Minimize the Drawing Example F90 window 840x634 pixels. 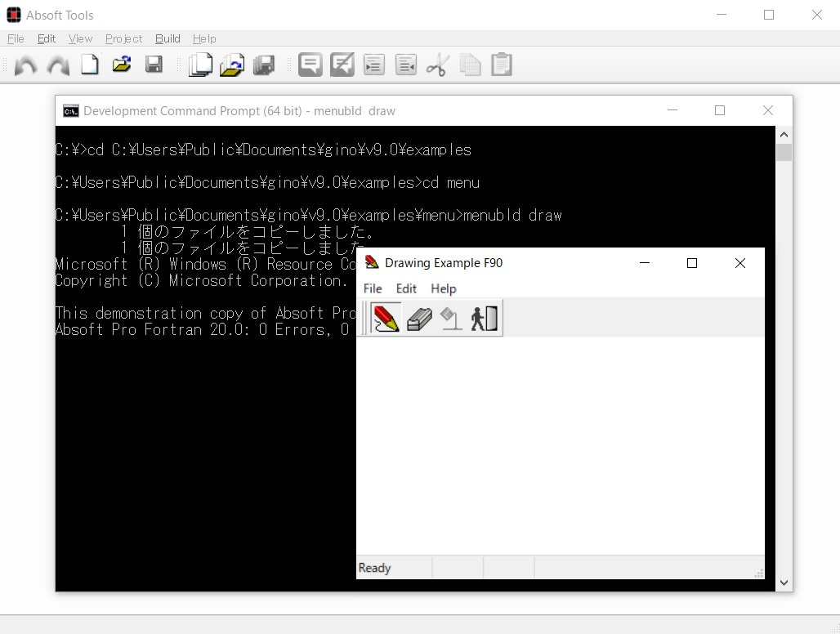point(645,263)
